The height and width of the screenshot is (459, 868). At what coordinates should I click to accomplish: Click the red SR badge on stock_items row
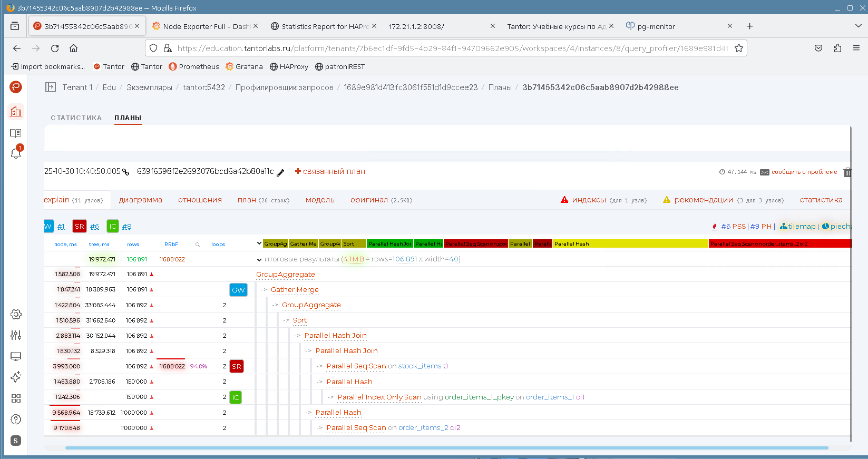(237, 366)
